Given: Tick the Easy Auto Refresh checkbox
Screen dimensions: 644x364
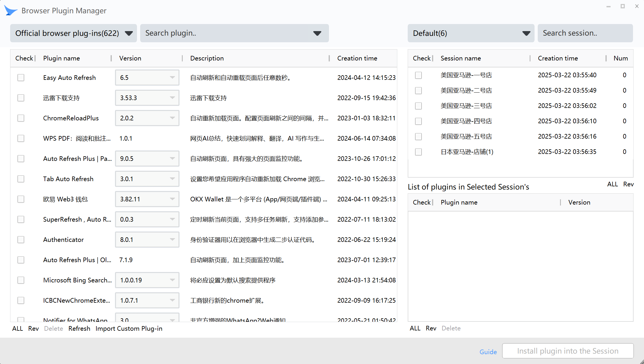Looking at the screenshot, I should [21, 78].
